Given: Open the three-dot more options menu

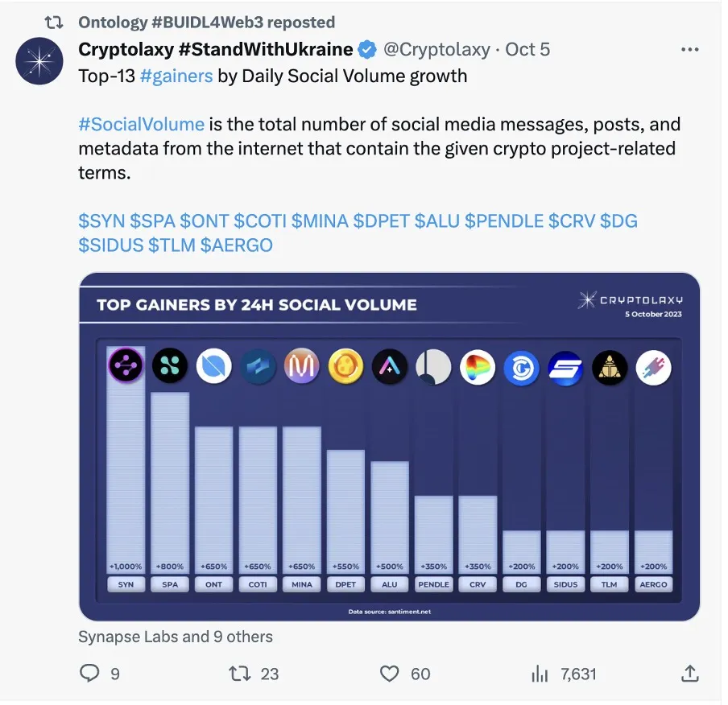Looking at the screenshot, I should click(x=689, y=50).
